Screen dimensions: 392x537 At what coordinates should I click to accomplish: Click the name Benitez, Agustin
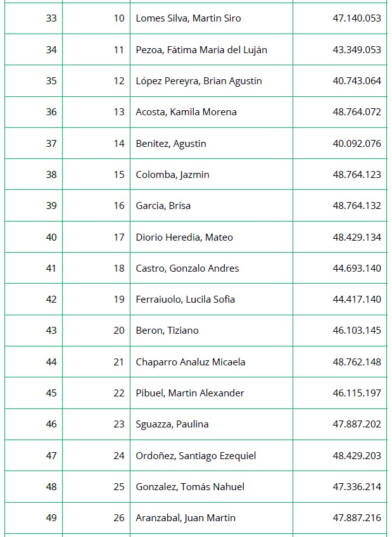point(171,144)
